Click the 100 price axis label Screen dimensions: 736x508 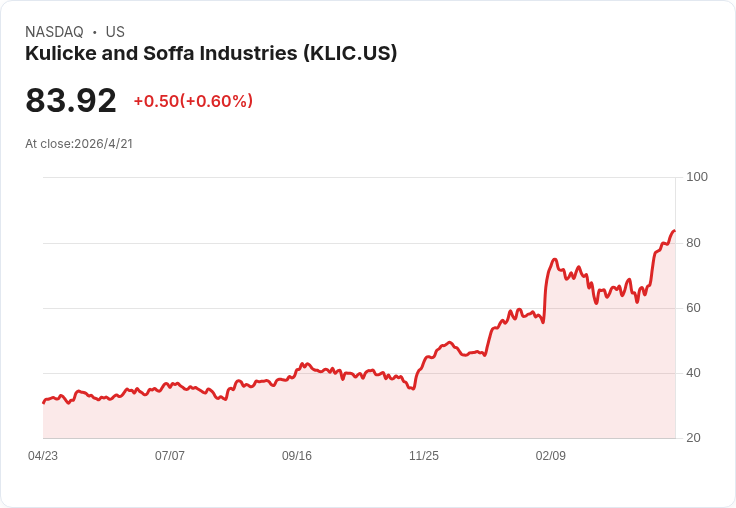697,177
